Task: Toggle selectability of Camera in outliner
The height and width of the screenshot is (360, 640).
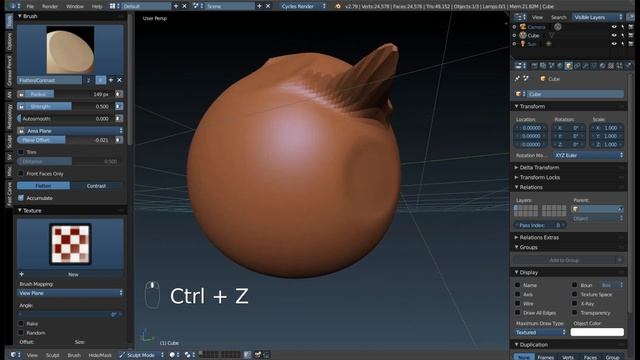Action: tap(622, 27)
